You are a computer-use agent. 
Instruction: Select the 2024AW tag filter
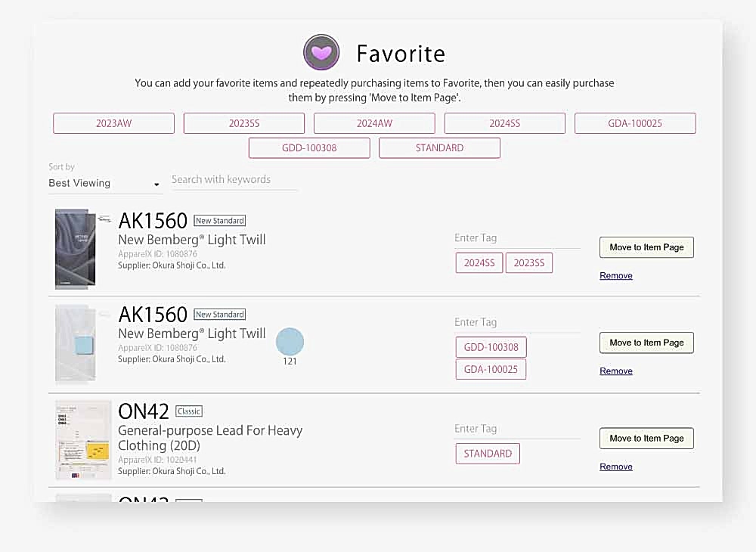pyautogui.click(x=374, y=123)
